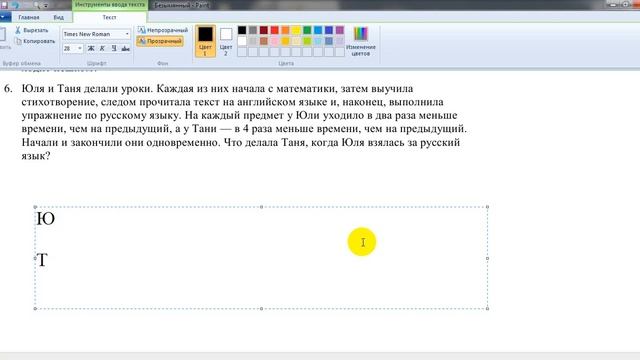Click the 'Юля и Таня делали уроки' sentence
The height and width of the screenshot is (360, 640).
[x=87, y=89]
